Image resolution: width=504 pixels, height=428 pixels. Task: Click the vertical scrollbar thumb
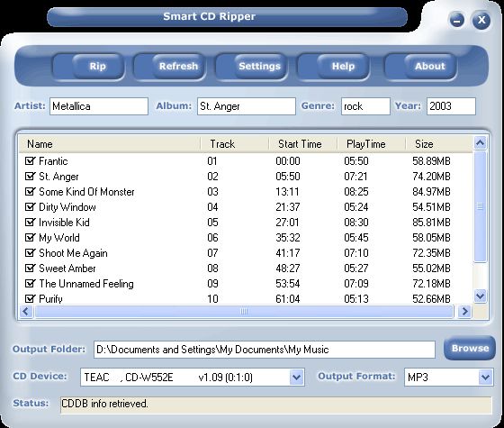pos(481,206)
